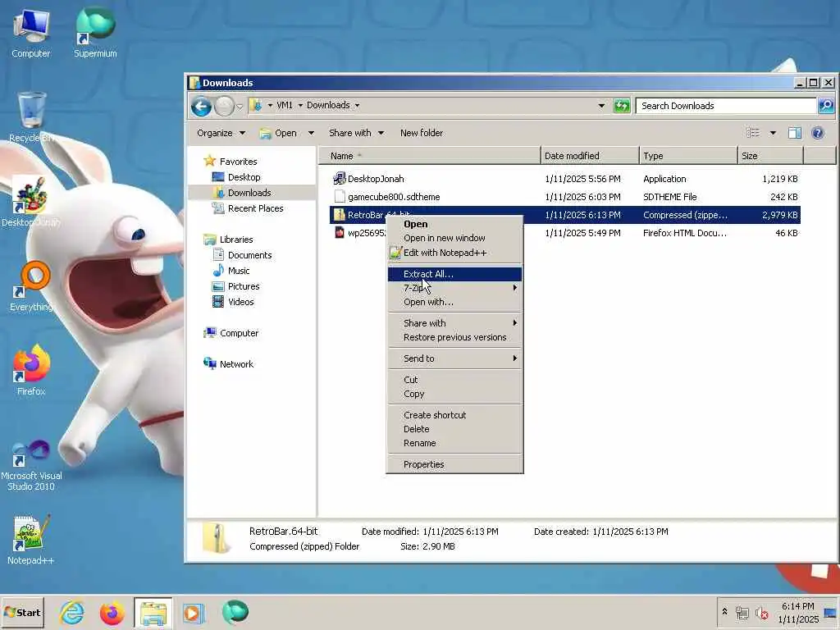Change the view with the views icon
This screenshot has height=630, width=840.
pyautogui.click(x=753, y=133)
